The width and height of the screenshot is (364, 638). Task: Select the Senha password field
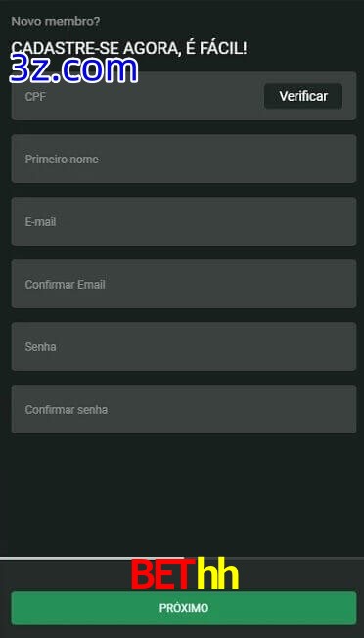(184, 346)
